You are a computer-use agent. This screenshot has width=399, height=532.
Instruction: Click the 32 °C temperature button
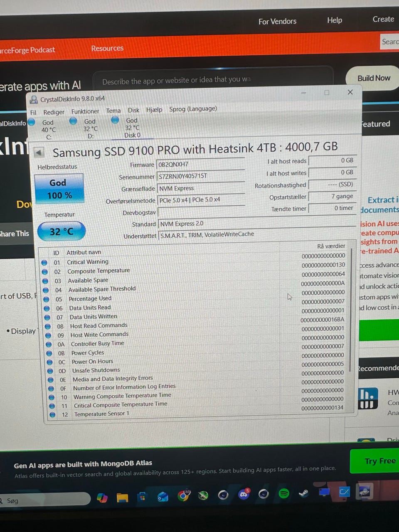pos(62,232)
